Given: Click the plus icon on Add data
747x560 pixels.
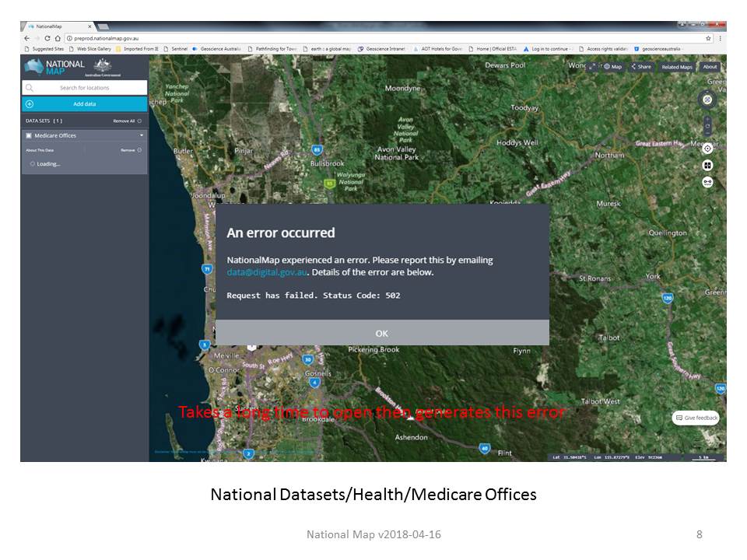Looking at the screenshot, I should (x=30, y=103).
